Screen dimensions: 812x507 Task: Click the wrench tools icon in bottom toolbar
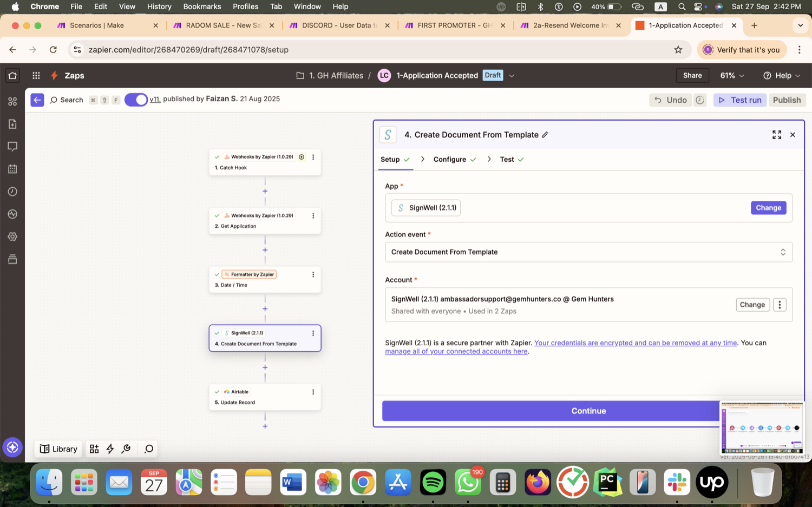[x=126, y=449]
